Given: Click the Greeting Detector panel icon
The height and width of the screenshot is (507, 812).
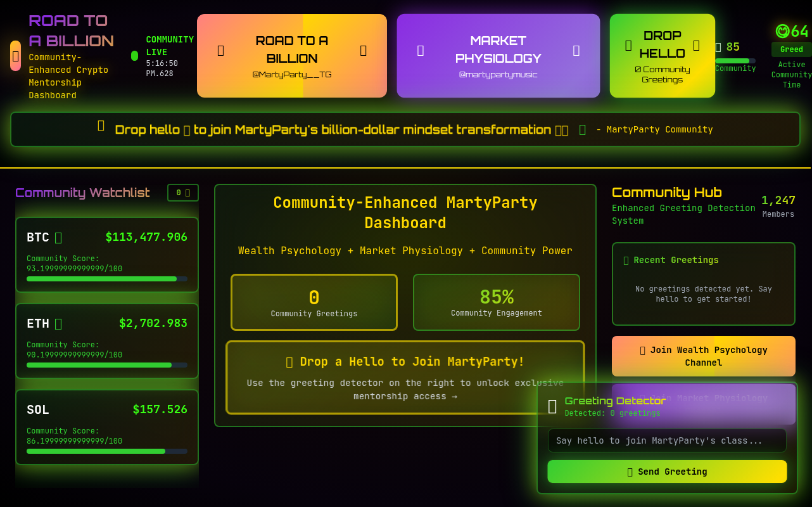Looking at the screenshot, I should (552, 407).
